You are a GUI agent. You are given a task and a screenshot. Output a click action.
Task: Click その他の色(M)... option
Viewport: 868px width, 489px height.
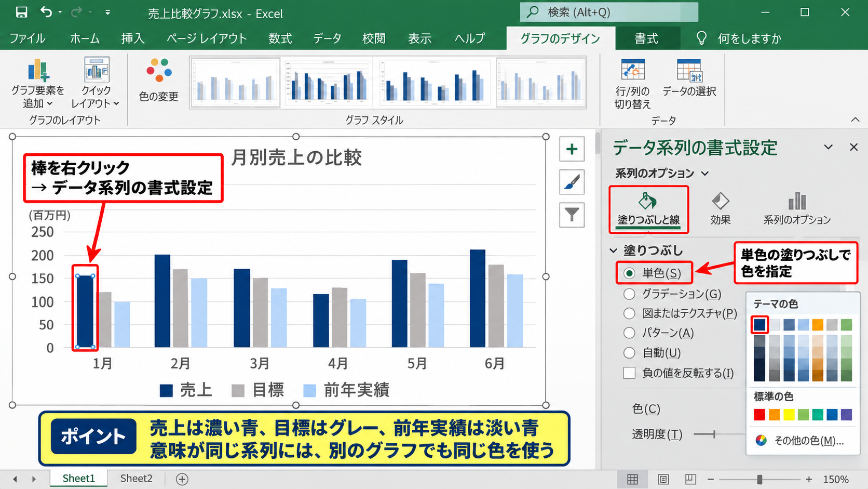tap(799, 441)
